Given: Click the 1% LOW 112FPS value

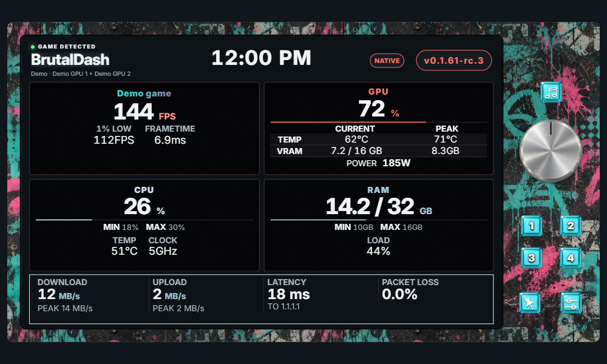Looking at the screenshot, I should (114, 140).
